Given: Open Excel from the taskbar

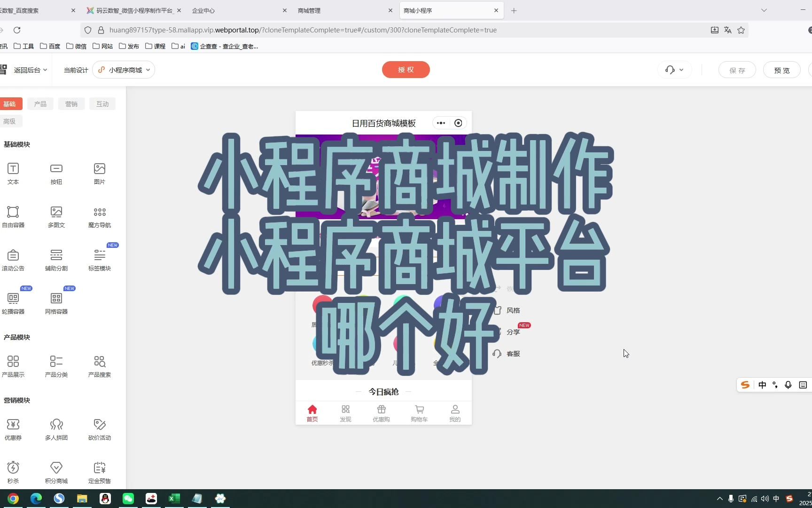Looking at the screenshot, I should click(x=174, y=499).
